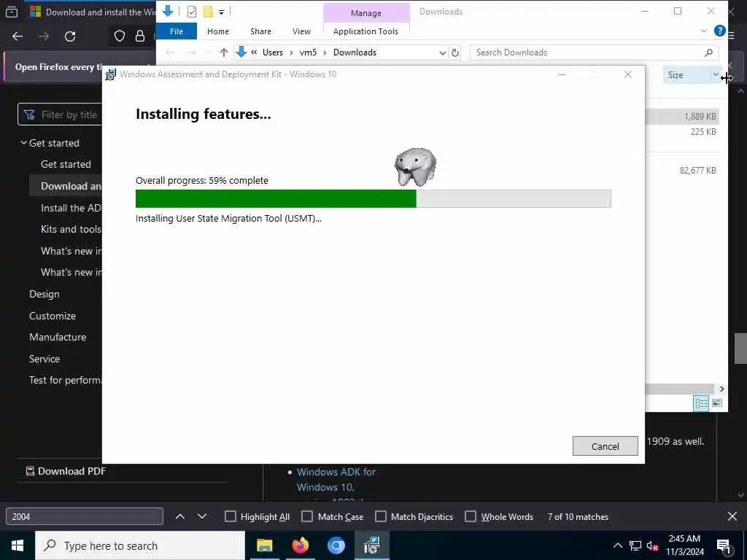The height and width of the screenshot is (560, 747).
Task: Go to next find match
Action: click(202, 517)
